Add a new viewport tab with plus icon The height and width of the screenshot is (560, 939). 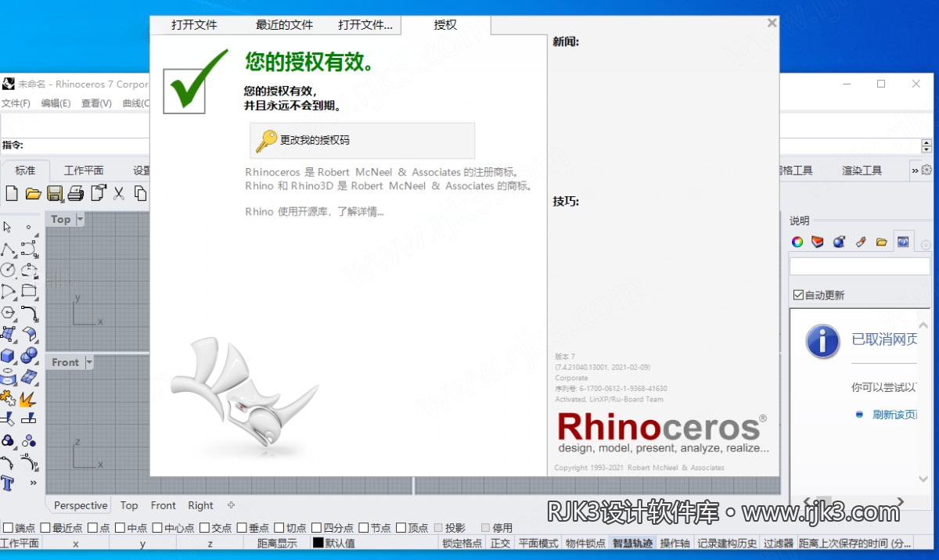coord(231,505)
